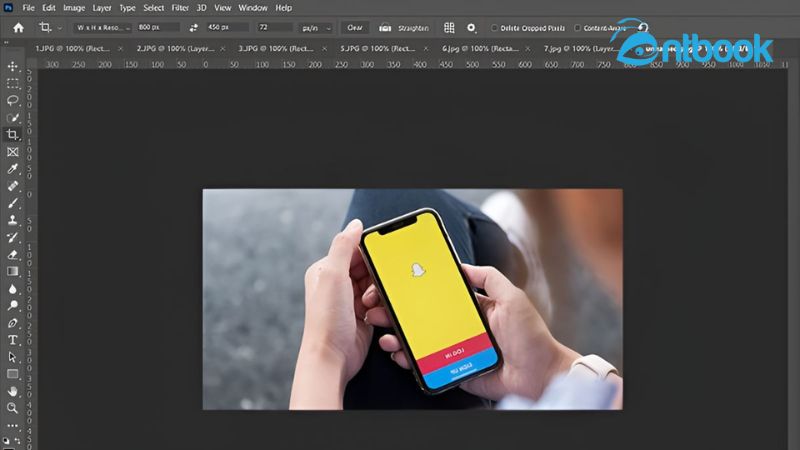Swap crop width and height values
This screenshot has height=450, width=800.
pyautogui.click(x=193, y=28)
